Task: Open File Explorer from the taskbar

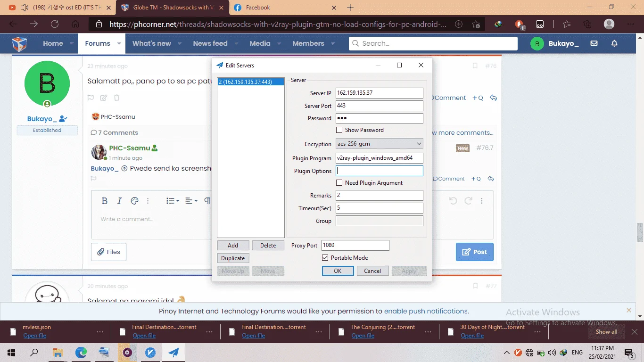Action: click(58, 353)
